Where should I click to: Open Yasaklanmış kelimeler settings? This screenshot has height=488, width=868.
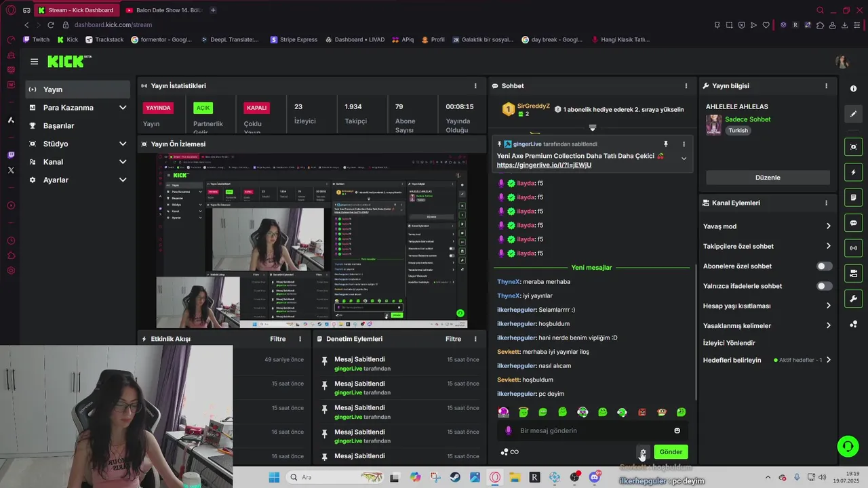767,325
